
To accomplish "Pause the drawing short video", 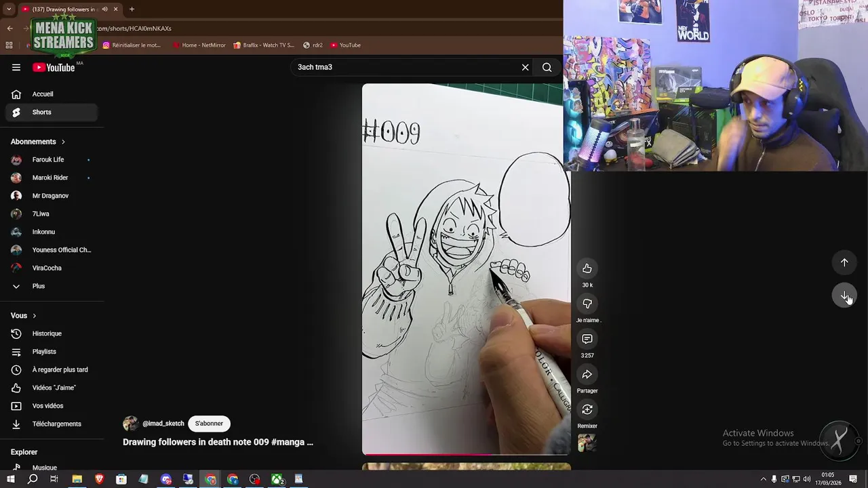I will click(x=466, y=269).
